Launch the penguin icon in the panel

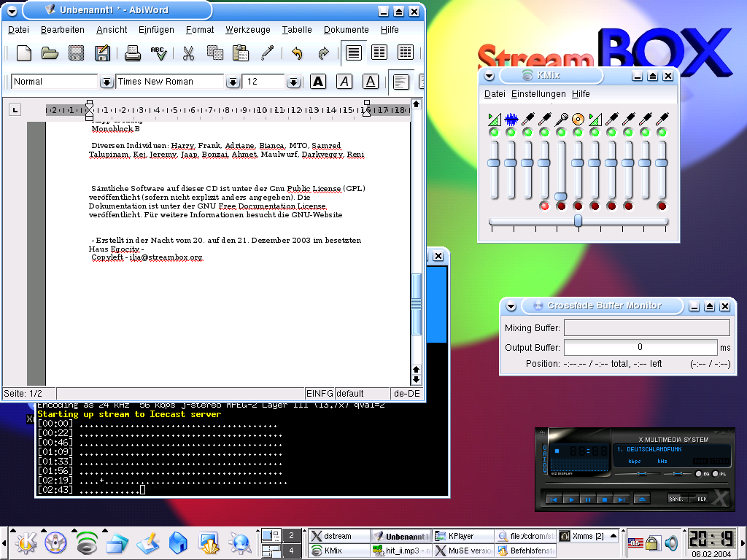tap(55, 542)
